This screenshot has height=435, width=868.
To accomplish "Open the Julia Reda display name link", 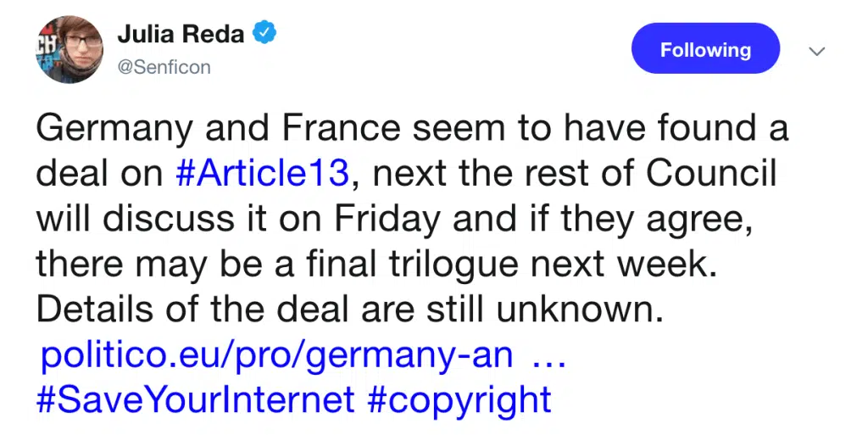I will coord(181,34).
